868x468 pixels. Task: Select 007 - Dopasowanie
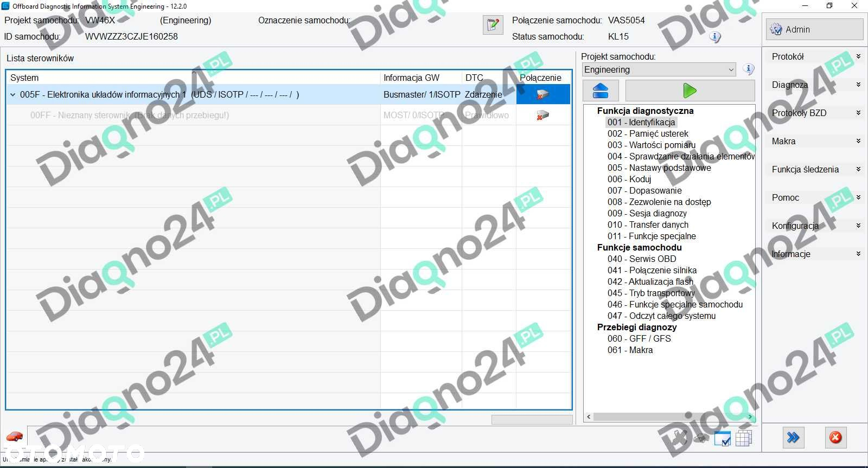click(644, 190)
